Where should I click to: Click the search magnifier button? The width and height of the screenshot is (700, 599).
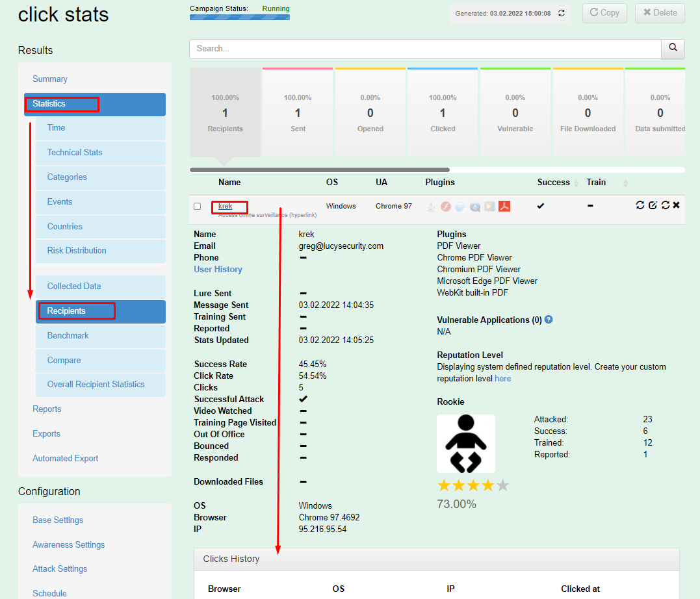coord(673,48)
